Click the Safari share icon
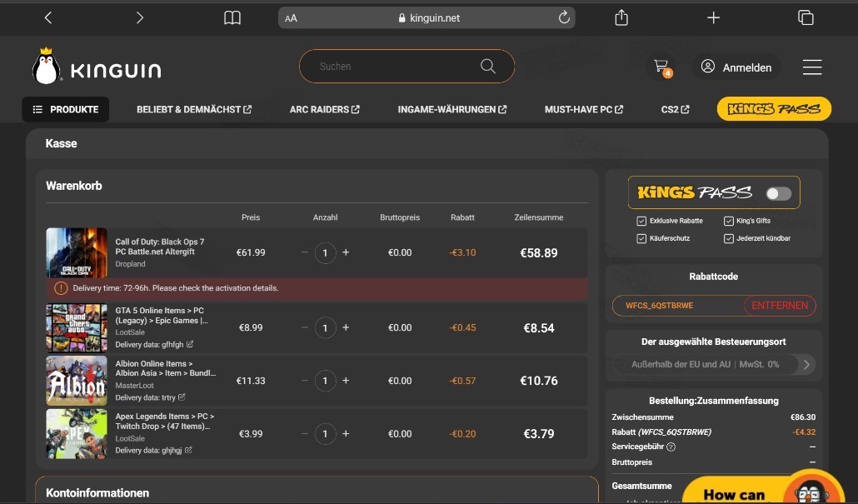The image size is (858, 504). [621, 17]
